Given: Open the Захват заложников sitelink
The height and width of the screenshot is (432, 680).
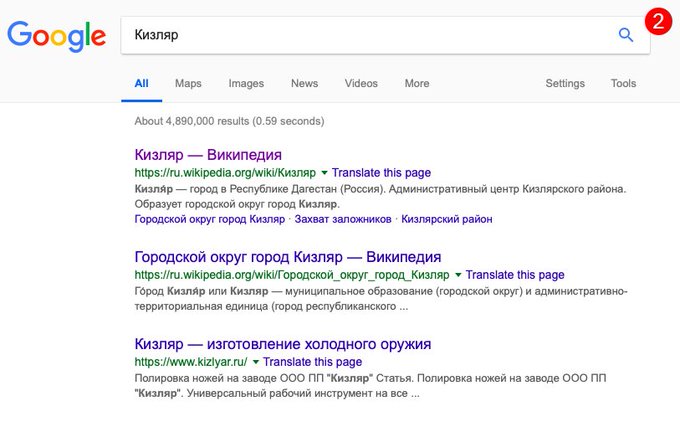Looking at the screenshot, I should pos(343,219).
